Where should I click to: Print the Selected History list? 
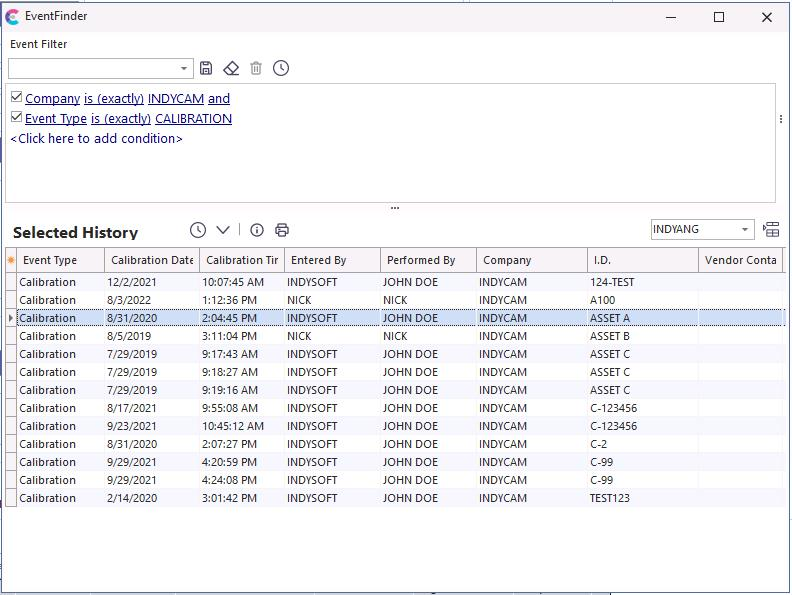(282, 230)
